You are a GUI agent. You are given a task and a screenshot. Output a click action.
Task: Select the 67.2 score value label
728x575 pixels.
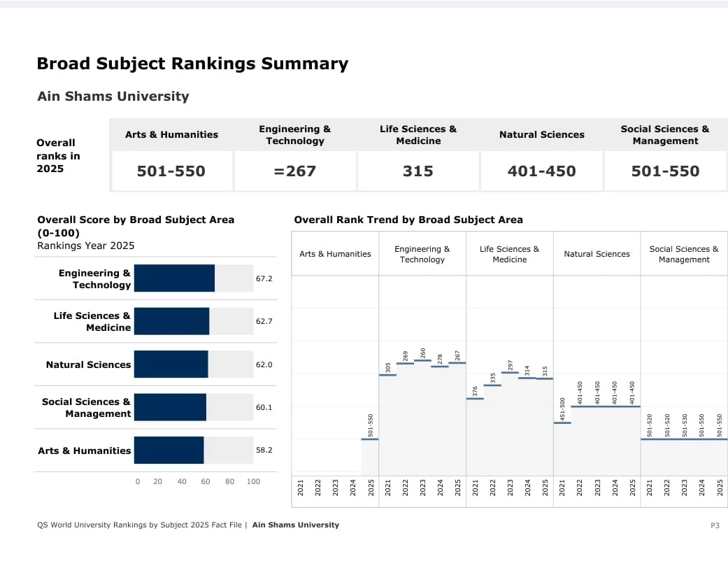click(264, 278)
